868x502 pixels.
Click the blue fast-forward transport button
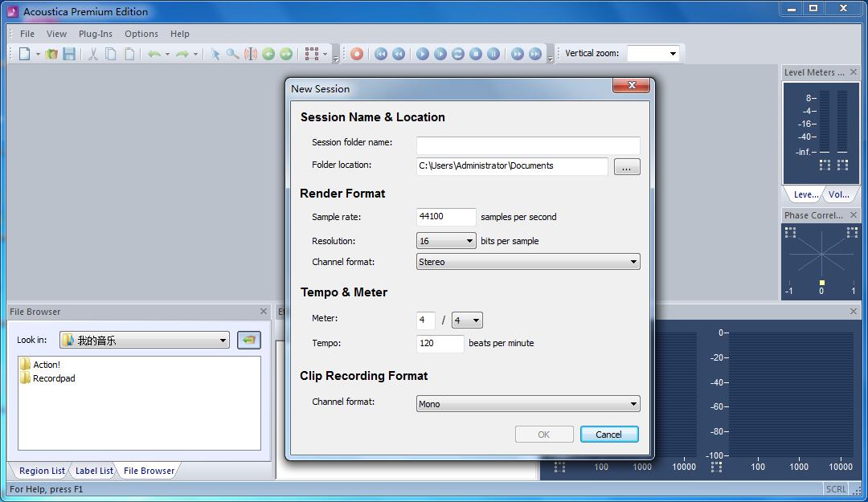[517, 54]
